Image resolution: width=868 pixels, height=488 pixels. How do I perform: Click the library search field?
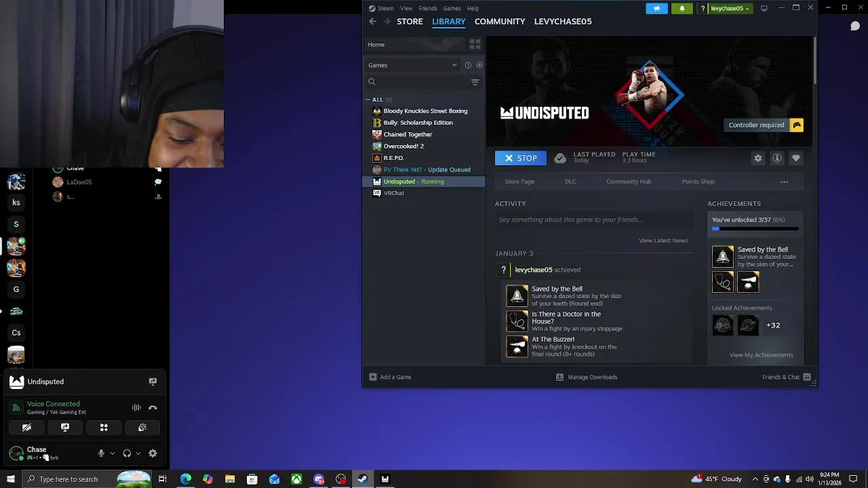(417, 82)
